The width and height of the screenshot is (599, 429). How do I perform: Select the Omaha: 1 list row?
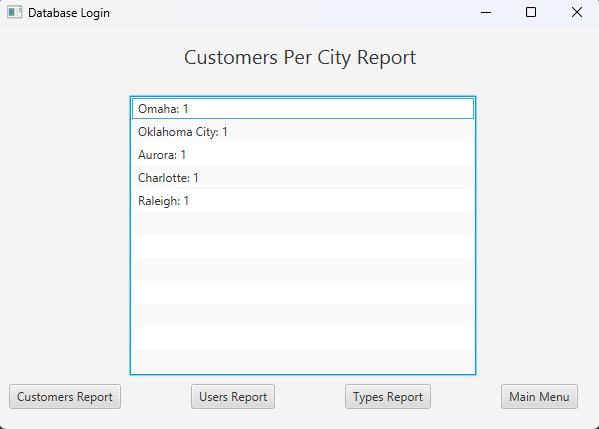(x=303, y=108)
